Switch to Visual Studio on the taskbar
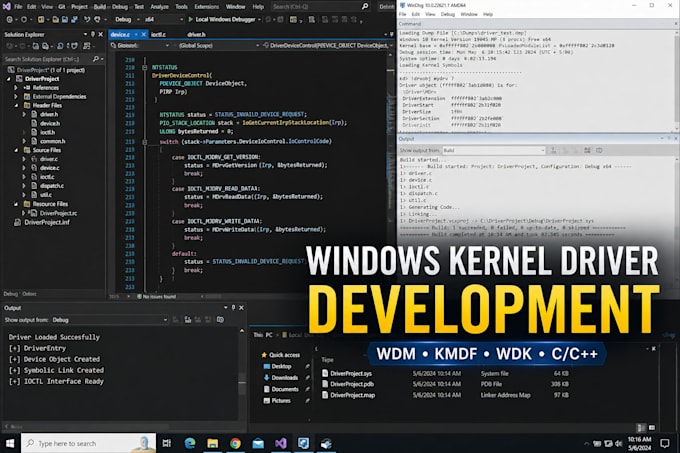 (x=281, y=443)
